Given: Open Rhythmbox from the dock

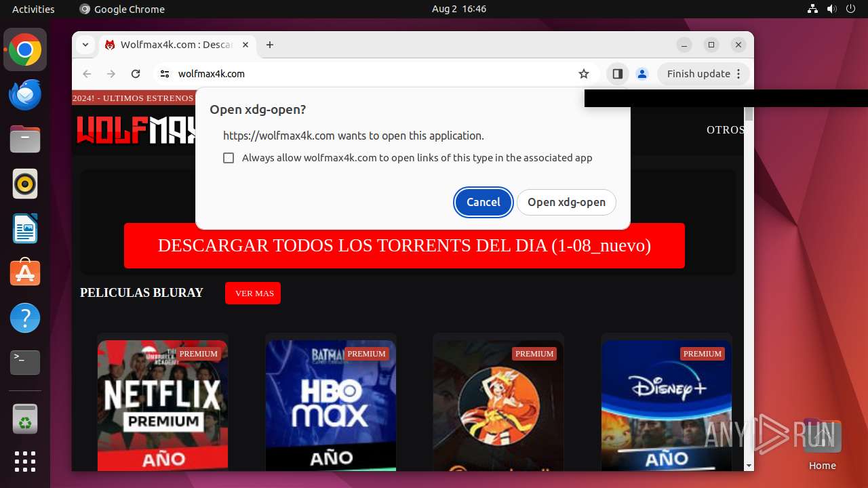Looking at the screenshot, I should (25, 184).
